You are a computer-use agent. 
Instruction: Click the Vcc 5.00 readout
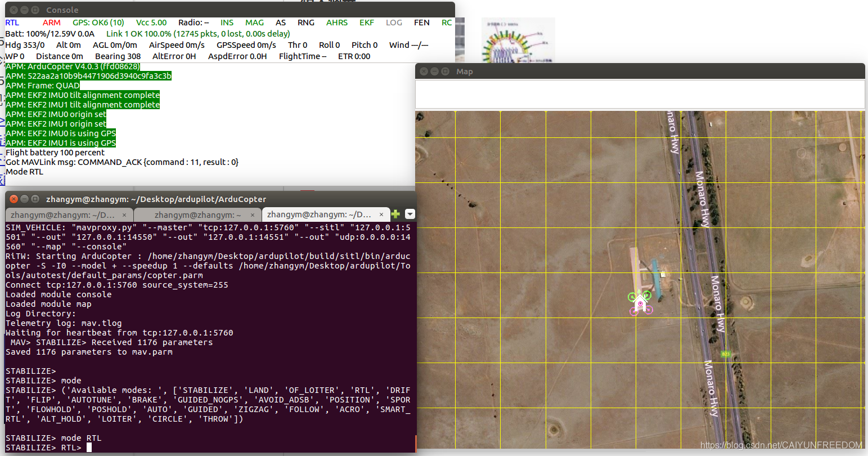pos(151,23)
